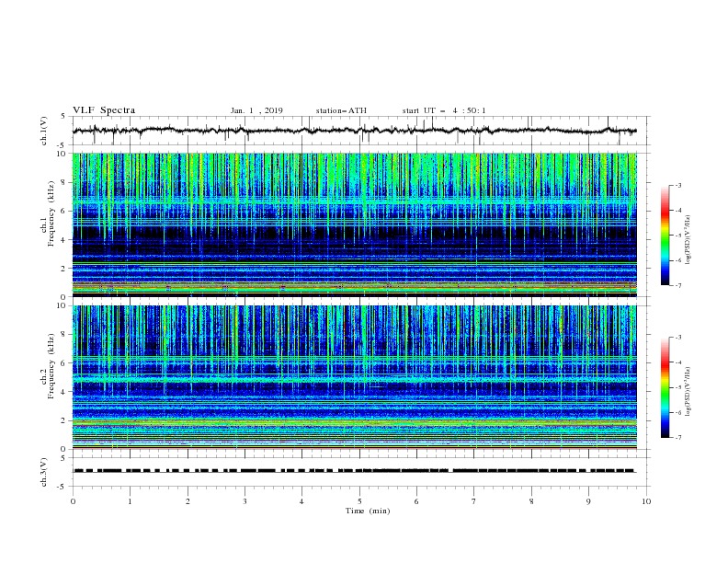This screenshot has height=563, width=728.
Task: Click the ch.2 spectrogram color bar
Action: [665, 387]
